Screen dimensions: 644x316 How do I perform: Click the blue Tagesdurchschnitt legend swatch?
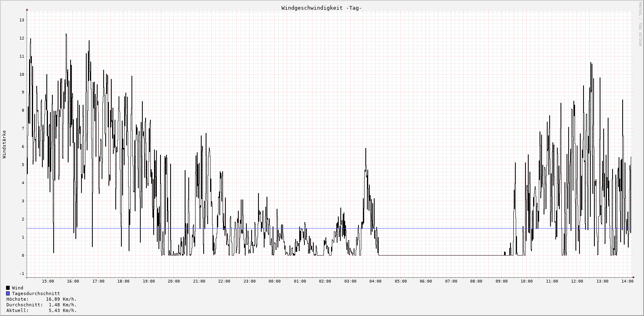(8, 293)
